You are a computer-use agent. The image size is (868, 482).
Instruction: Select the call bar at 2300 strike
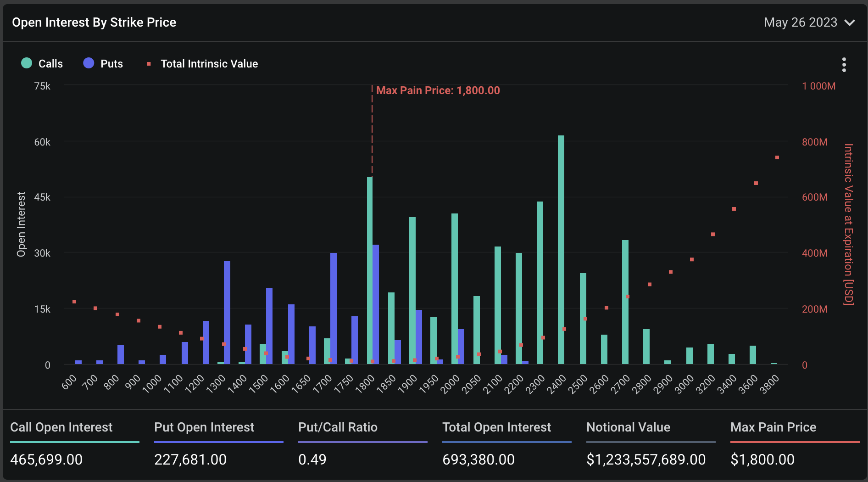point(540,283)
